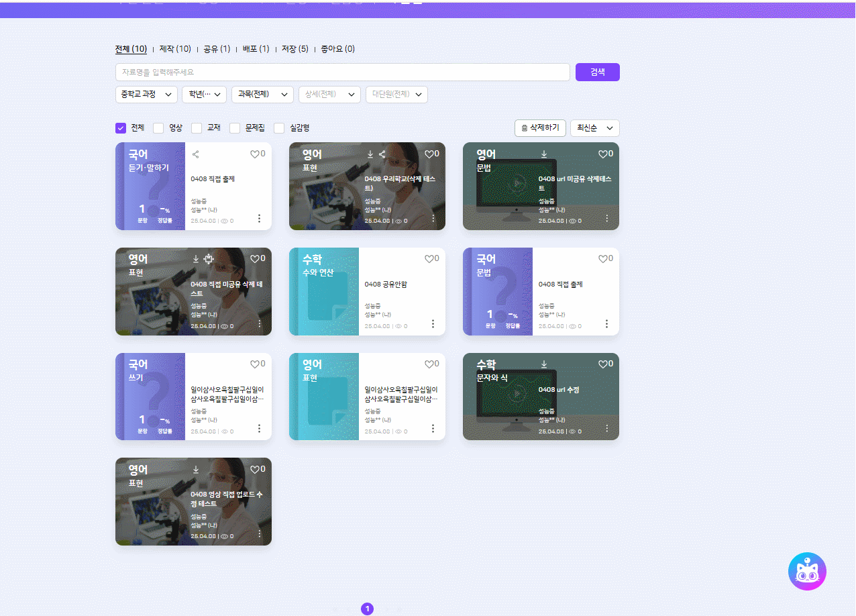Click the 삭제하기 button
The width and height of the screenshot is (856, 616).
(x=540, y=128)
